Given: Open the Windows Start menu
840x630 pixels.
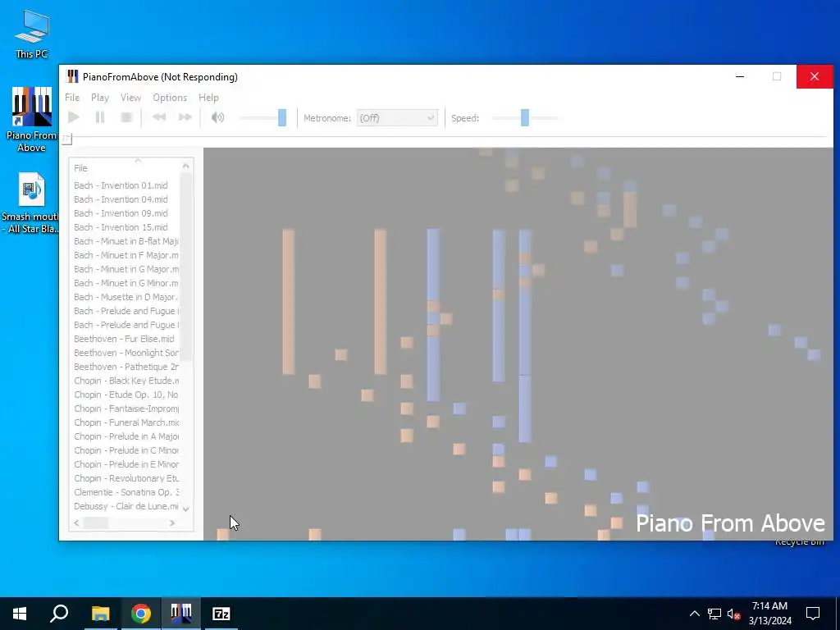Looking at the screenshot, I should pyautogui.click(x=20, y=614).
